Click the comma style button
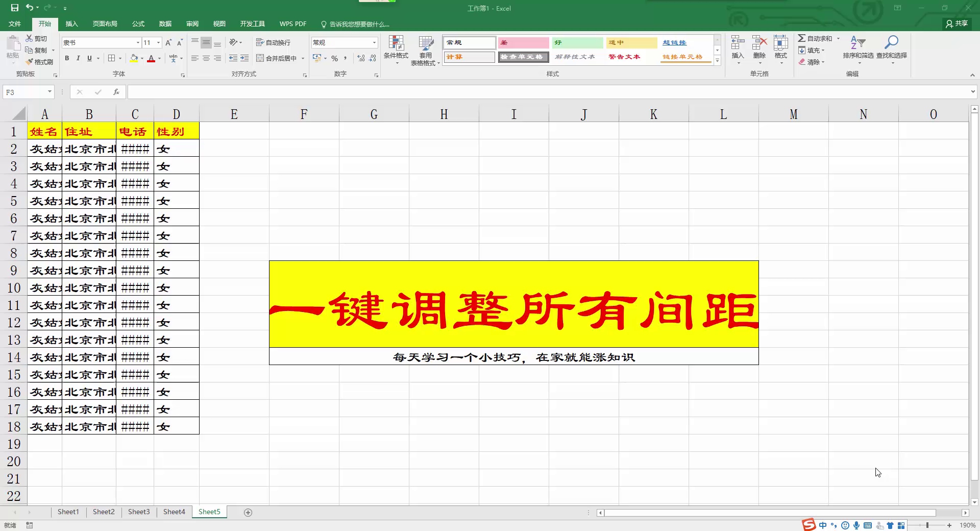The width and height of the screenshot is (980, 531). pyautogui.click(x=346, y=58)
